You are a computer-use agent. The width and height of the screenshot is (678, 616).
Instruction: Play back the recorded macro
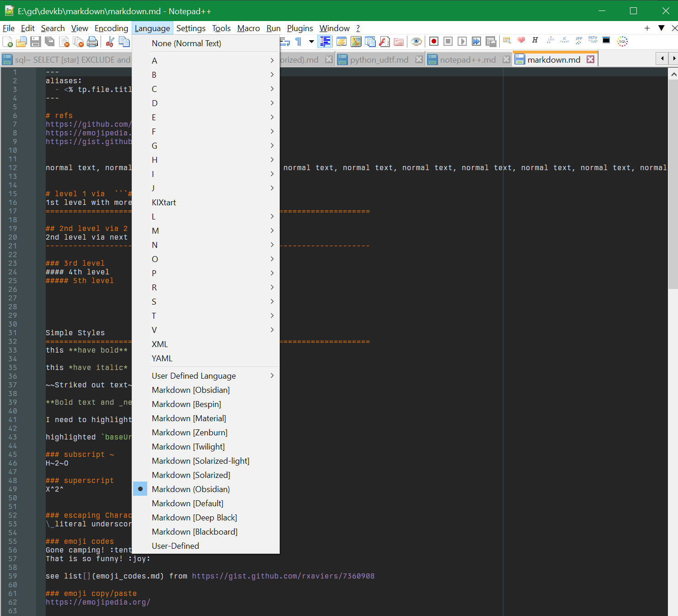click(462, 42)
